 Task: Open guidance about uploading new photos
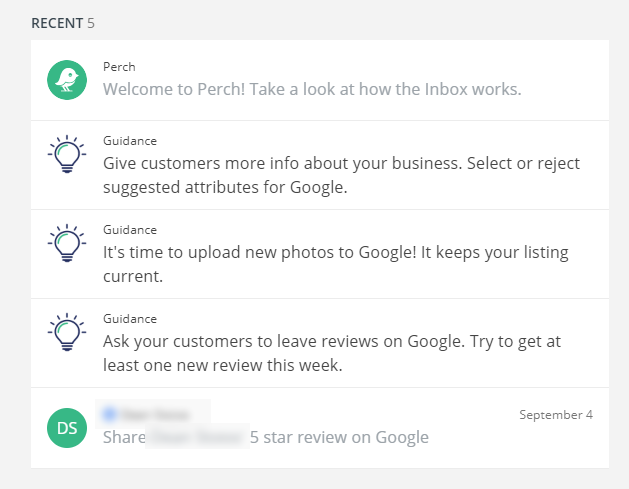[x=320, y=254]
